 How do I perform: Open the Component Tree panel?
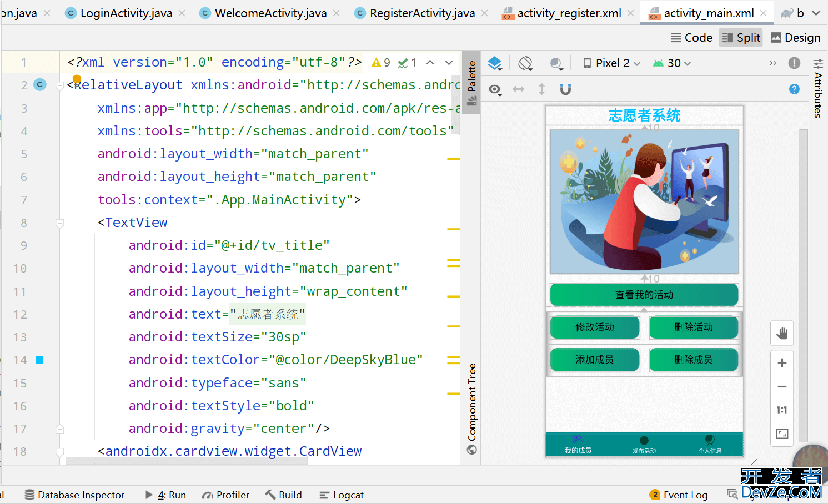[x=471, y=409]
